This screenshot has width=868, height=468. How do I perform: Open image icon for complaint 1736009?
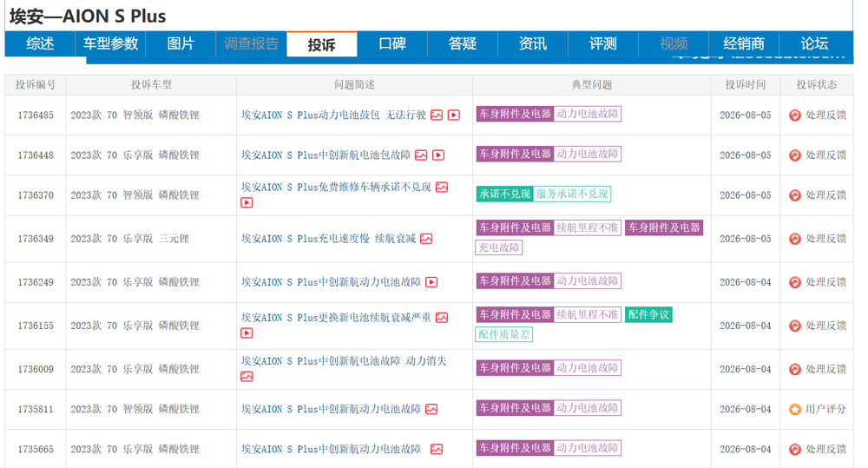(x=247, y=377)
